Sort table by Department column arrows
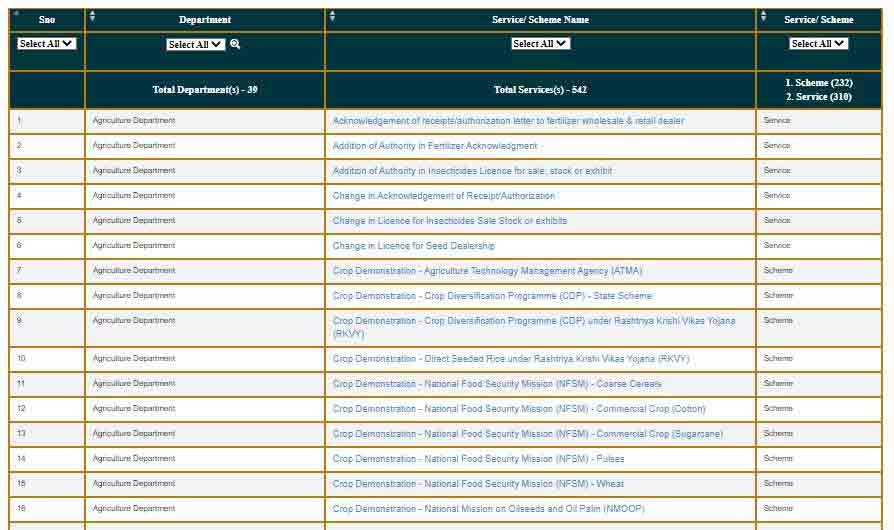 pos(93,16)
